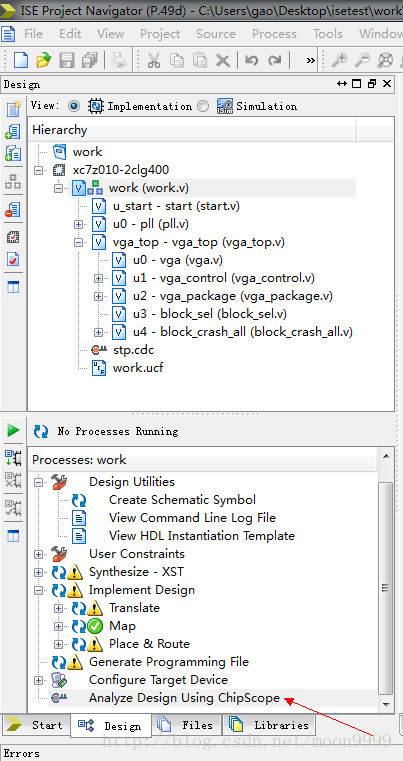Select Analyze Design Using ChipScope process
Viewport: 403px width, 761px height.
[x=185, y=698]
